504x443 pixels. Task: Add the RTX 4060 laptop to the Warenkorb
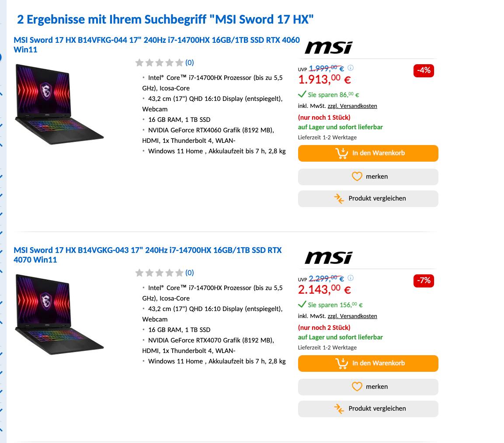point(368,153)
